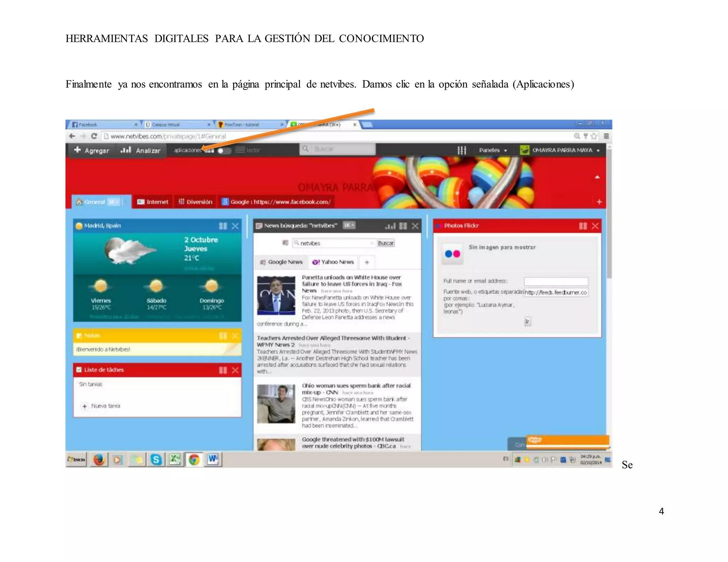Close the Liste de tâches widget

235,370
